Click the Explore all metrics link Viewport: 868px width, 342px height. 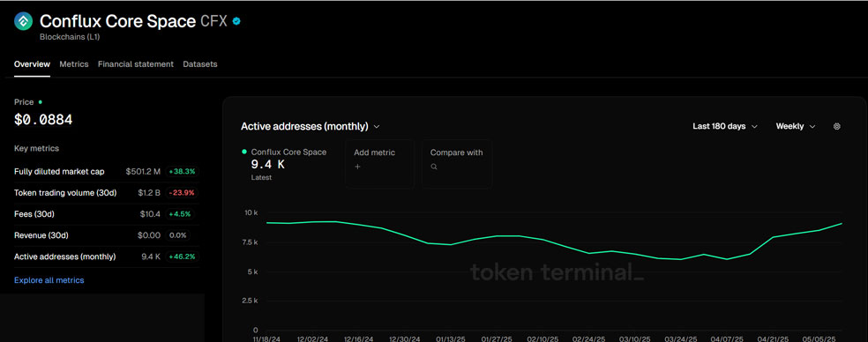pos(49,280)
